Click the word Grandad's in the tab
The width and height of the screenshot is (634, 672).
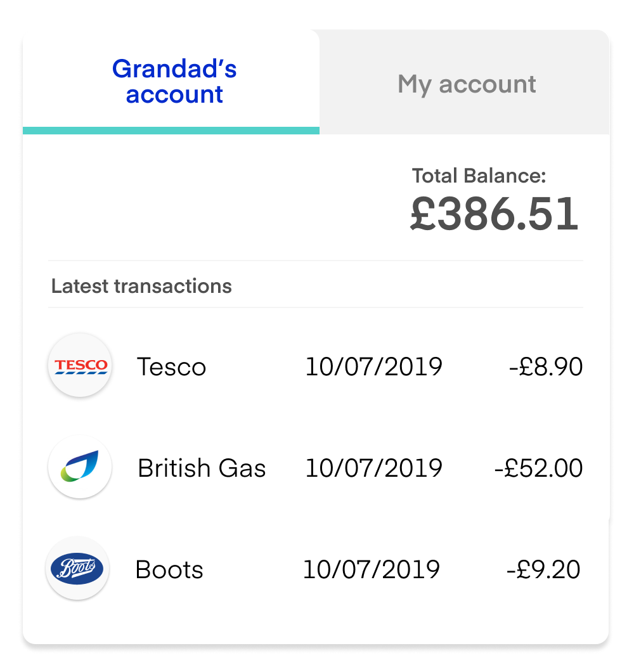174,68
